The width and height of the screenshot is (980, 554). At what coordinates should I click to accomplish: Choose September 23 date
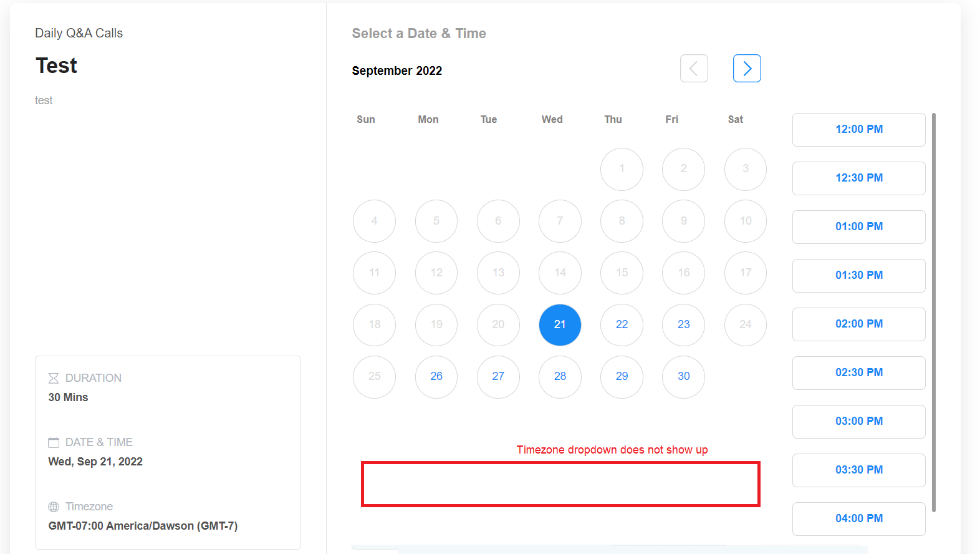[683, 324]
